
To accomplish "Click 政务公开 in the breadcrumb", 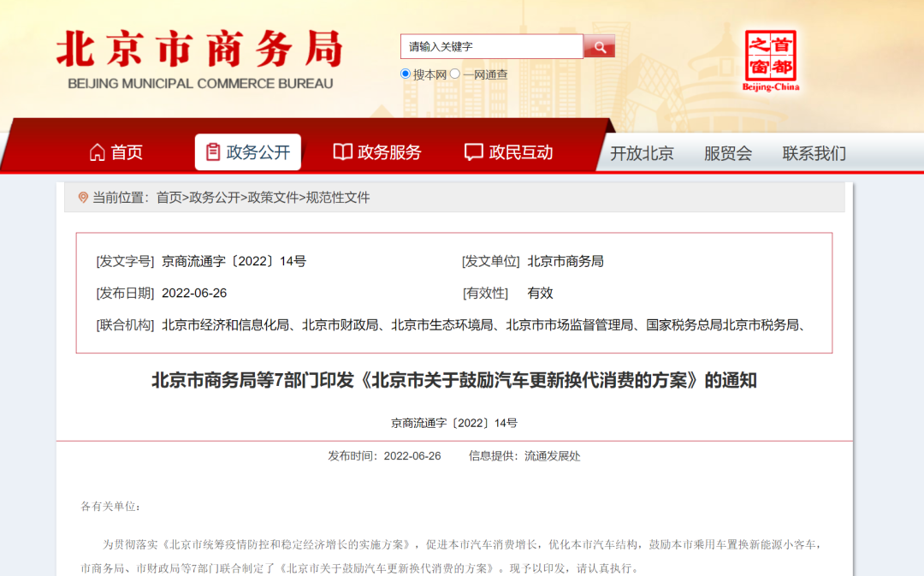I will [215, 198].
